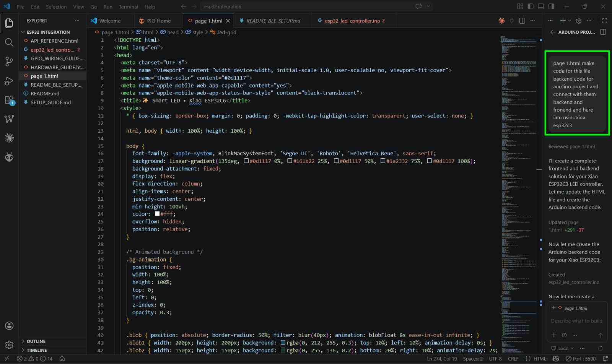The width and height of the screenshot is (612, 364).
Task: Split the editor to the right
Action: point(522,21)
